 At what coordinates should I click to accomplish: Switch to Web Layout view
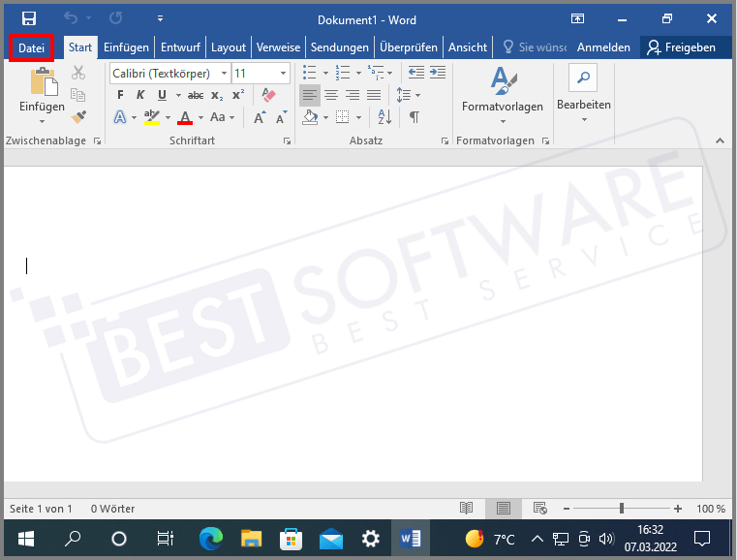click(x=540, y=509)
